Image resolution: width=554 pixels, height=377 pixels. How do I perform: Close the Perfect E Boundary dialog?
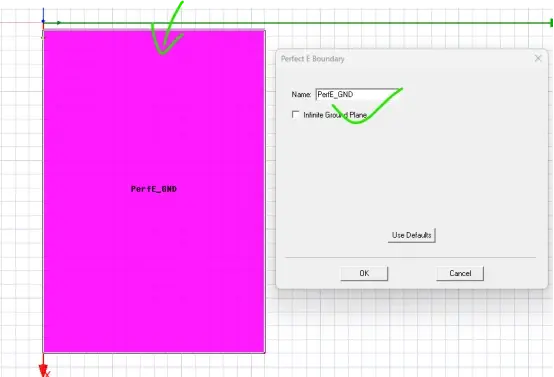(538, 58)
